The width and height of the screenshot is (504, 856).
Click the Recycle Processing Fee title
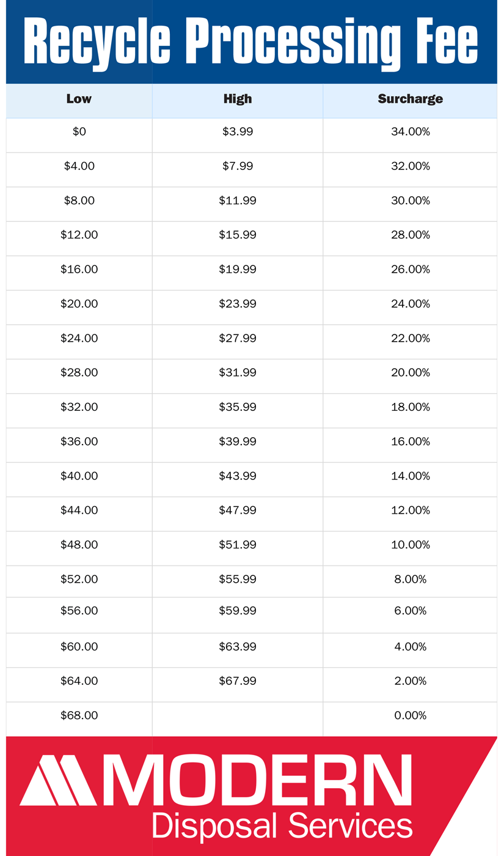click(x=250, y=42)
